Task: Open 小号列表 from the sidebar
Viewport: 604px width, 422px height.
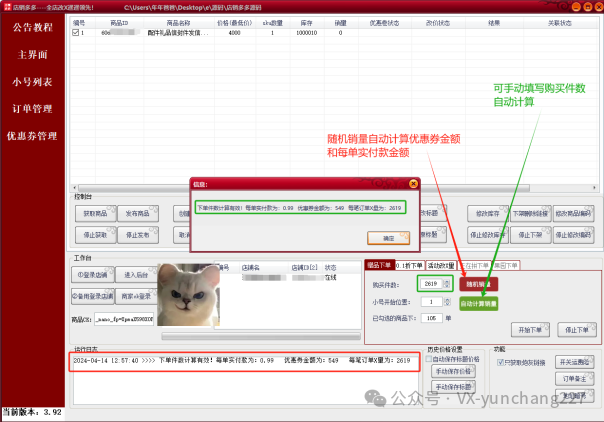Action: click(32, 82)
